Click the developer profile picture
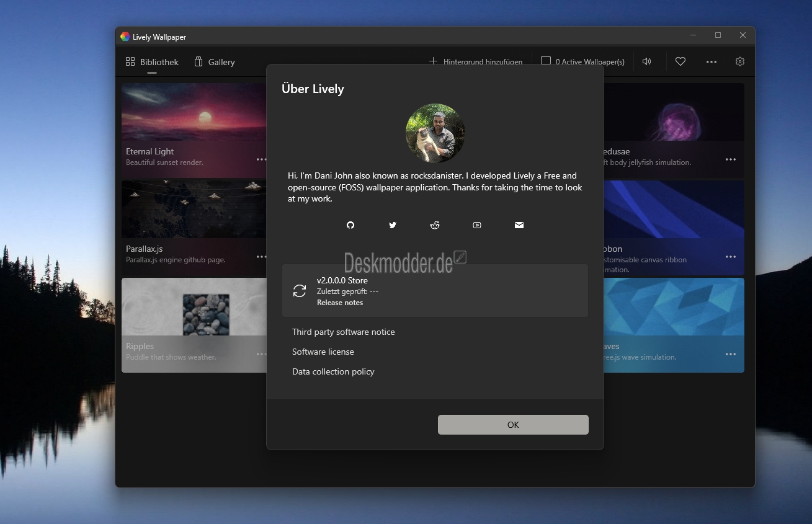The height and width of the screenshot is (524, 812). click(x=435, y=133)
